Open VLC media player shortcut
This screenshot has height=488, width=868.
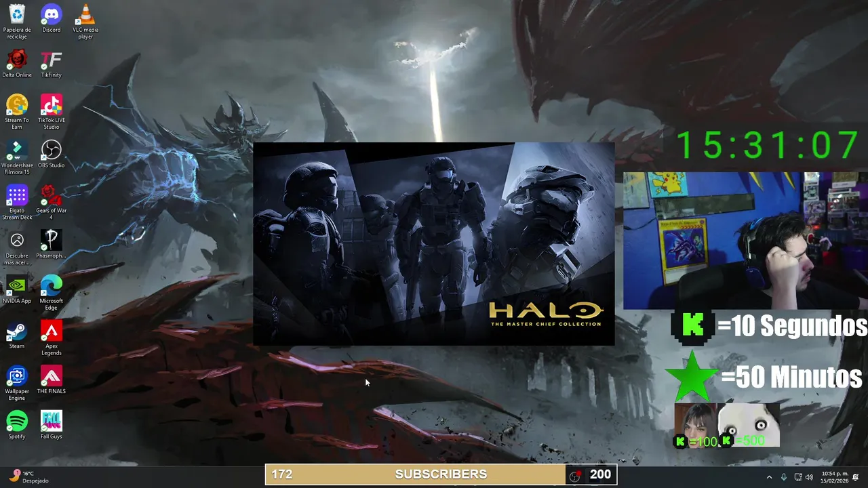click(x=85, y=22)
